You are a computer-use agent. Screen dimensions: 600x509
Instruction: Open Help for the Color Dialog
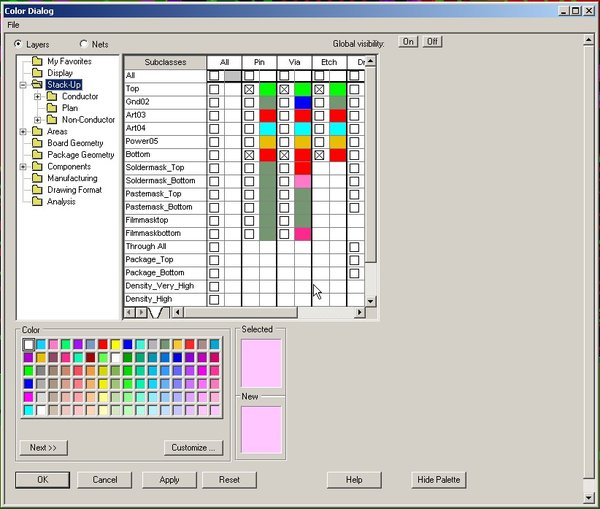point(354,480)
